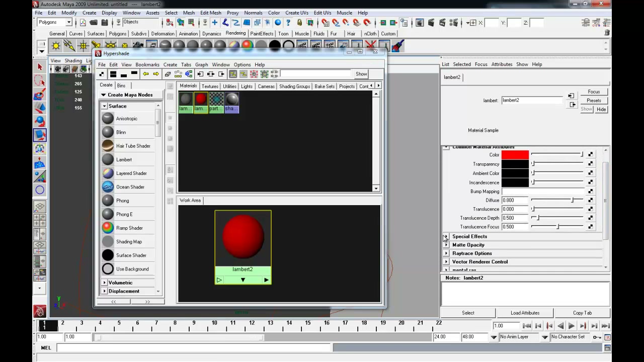Expand Vector Renderer Control section
The image size is (644, 362).
(446, 262)
